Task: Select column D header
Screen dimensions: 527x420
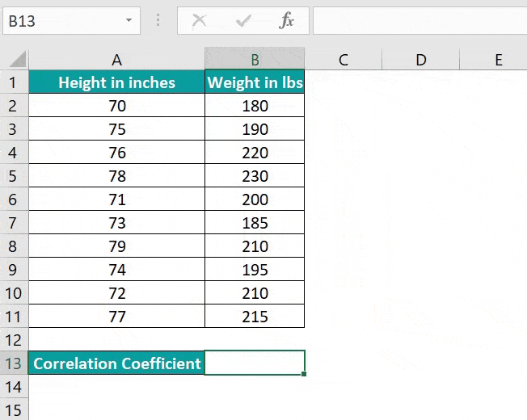Action: (x=421, y=60)
